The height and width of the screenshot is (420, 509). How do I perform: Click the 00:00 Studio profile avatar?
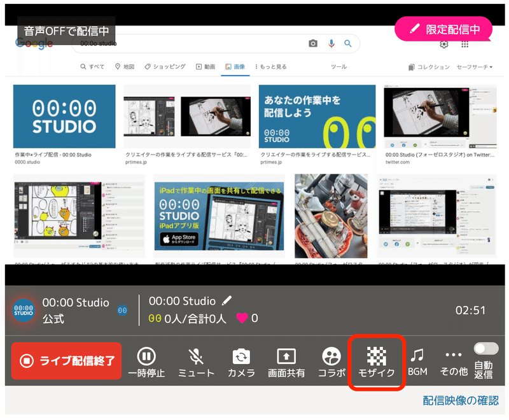click(24, 311)
